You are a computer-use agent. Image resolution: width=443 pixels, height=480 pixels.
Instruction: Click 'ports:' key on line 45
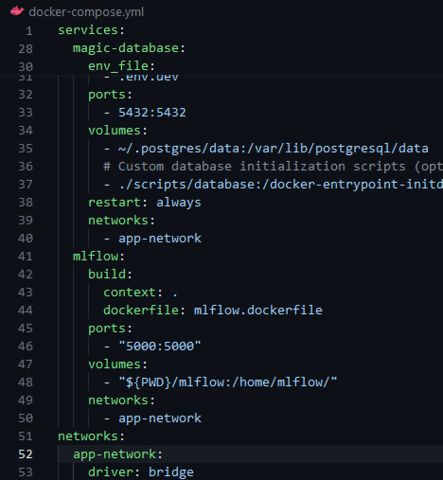click(x=110, y=328)
